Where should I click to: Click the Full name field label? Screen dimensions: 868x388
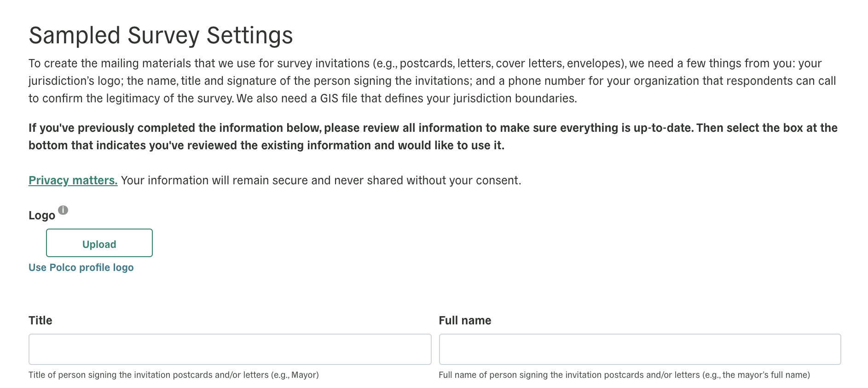tap(465, 321)
